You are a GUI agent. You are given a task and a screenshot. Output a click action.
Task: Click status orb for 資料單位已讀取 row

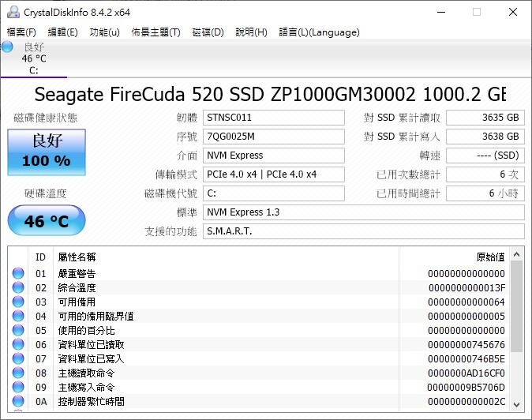(18, 345)
